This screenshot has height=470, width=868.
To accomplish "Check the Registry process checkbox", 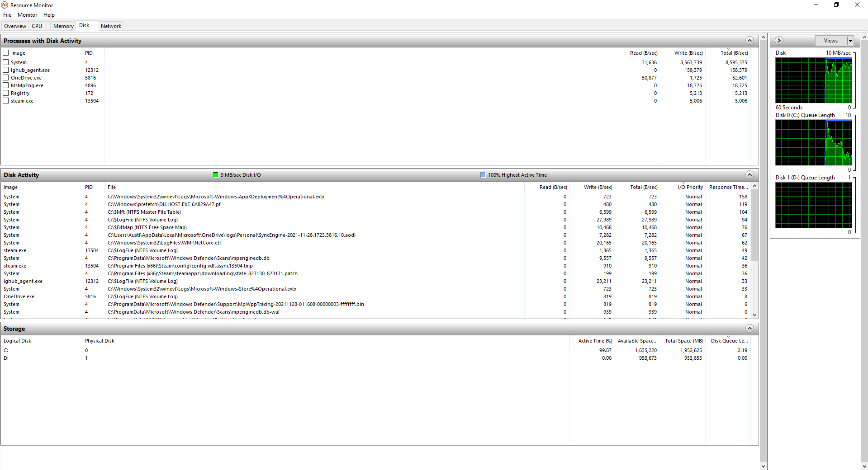I will coord(6,93).
